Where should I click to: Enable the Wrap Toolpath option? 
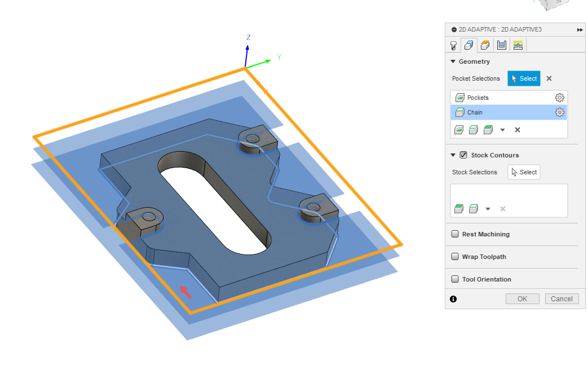[x=455, y=256]
